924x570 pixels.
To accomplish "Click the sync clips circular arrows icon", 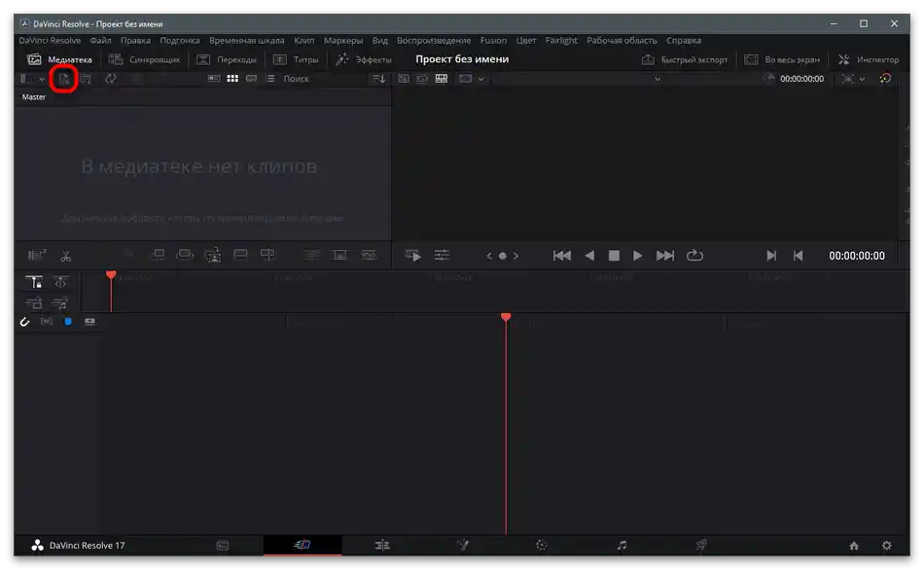I will (110, 79).
